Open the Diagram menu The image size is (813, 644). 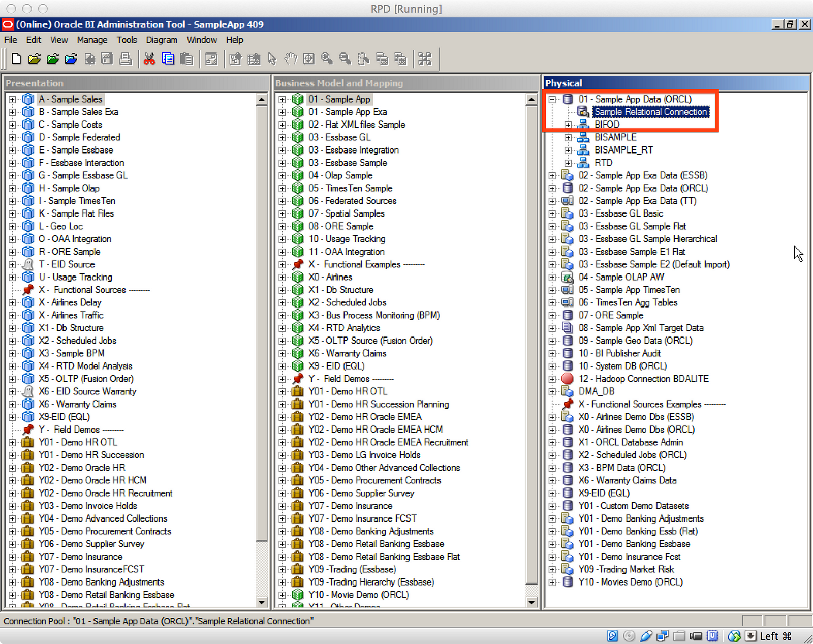pos(162,40)
